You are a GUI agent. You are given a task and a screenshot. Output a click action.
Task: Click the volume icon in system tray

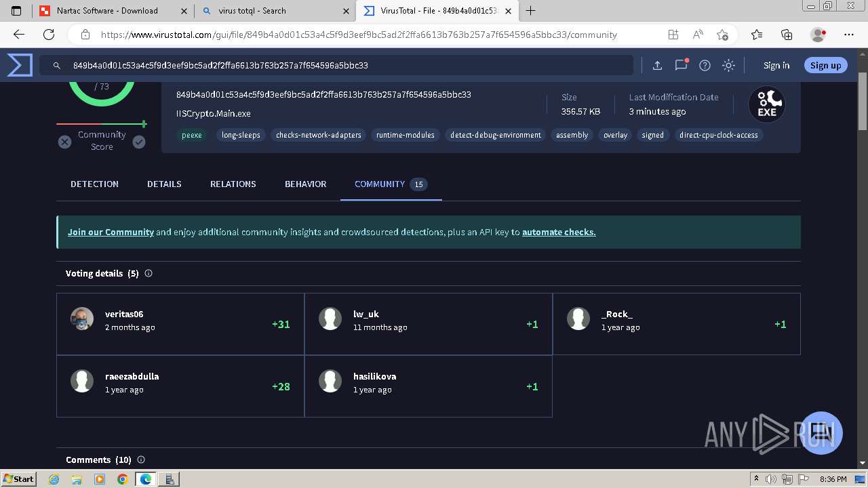(x=770, y=479)
